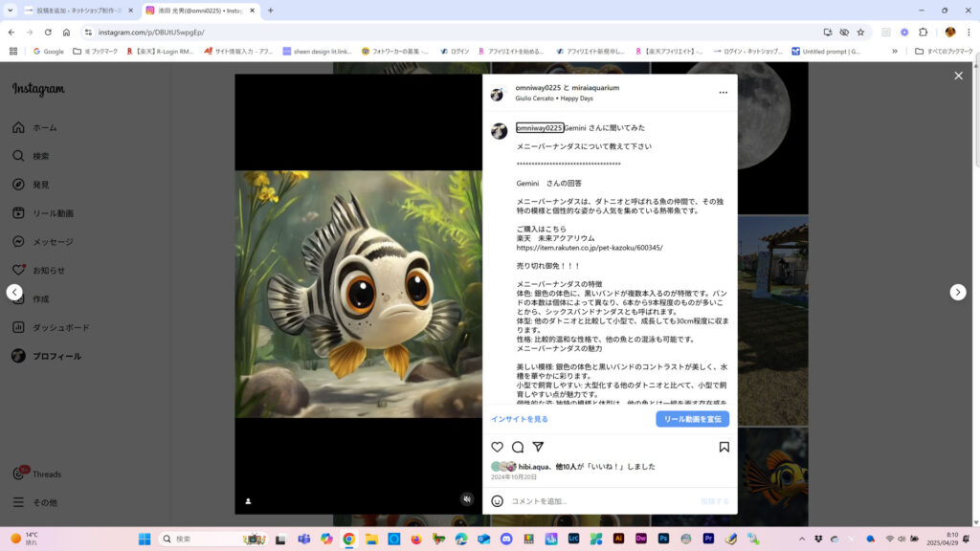Open Windows Start menu
980x551 pixels.
145,540
